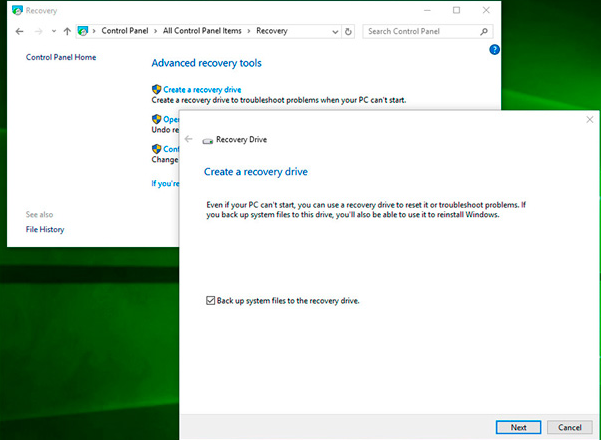This screenshot has height=440, width=601.
Task: Click the back arrow in Recovery Drive wizard
Action: (x=189, y=139)
